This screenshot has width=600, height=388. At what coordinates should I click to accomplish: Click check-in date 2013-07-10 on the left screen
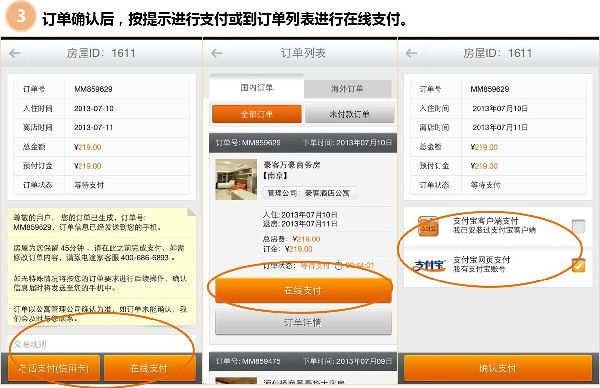click(94, 109)
